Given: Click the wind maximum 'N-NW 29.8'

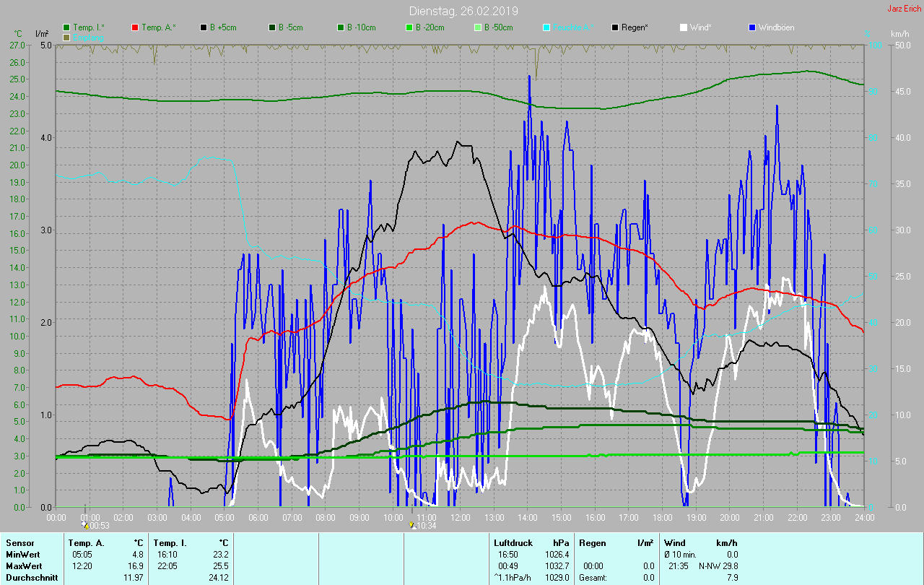Looking at the screenshot, I should [718, 565].
